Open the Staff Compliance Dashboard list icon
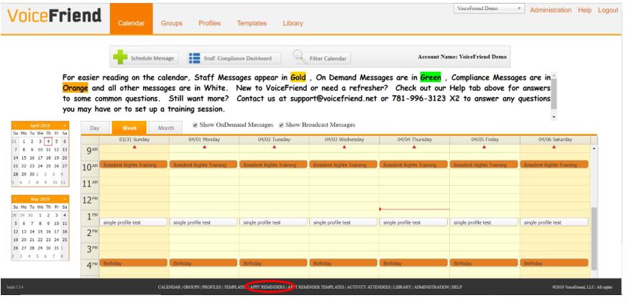The image size is (644, 303). (194, 58)
